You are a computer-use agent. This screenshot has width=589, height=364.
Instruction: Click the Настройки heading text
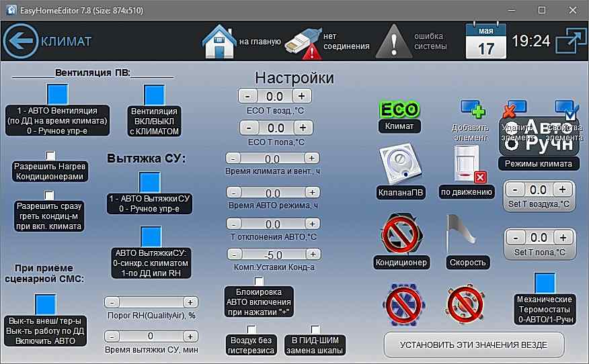pos(294,78)
